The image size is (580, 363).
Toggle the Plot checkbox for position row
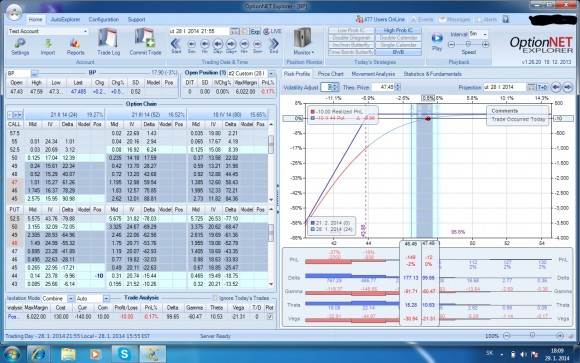[270, 317]
